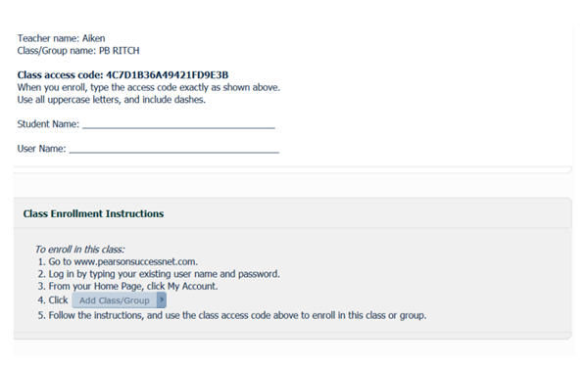
Task: Click the Student Name blank line
Action: point(179,126)
